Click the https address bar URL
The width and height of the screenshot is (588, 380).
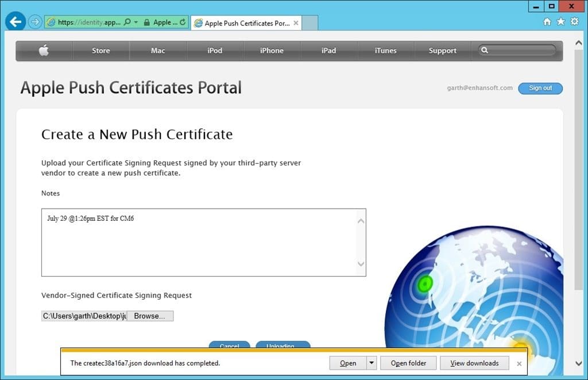[89, 22]
